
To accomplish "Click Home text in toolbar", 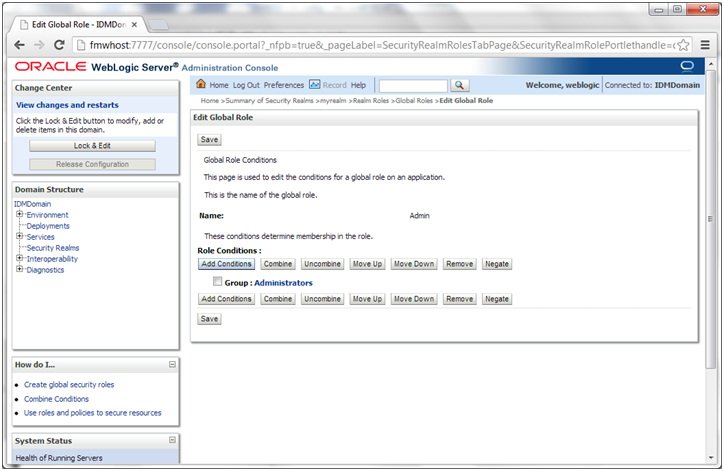I will click(219, 85).
